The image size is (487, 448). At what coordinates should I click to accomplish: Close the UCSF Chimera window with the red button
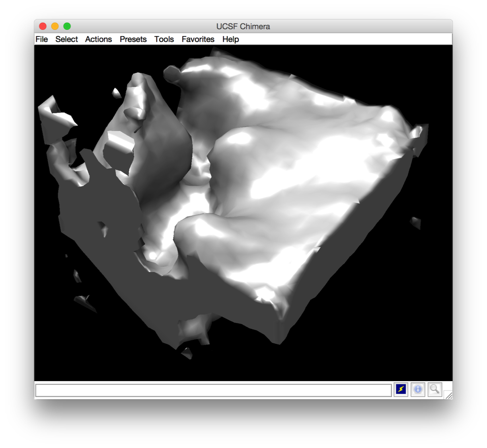pos(43,26)
